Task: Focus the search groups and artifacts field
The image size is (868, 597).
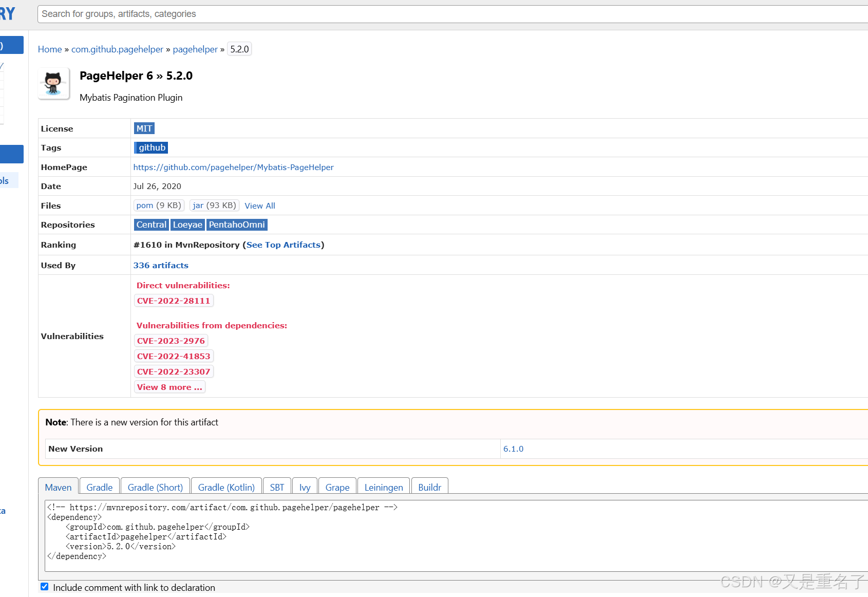Action: (x=452, y=14)
